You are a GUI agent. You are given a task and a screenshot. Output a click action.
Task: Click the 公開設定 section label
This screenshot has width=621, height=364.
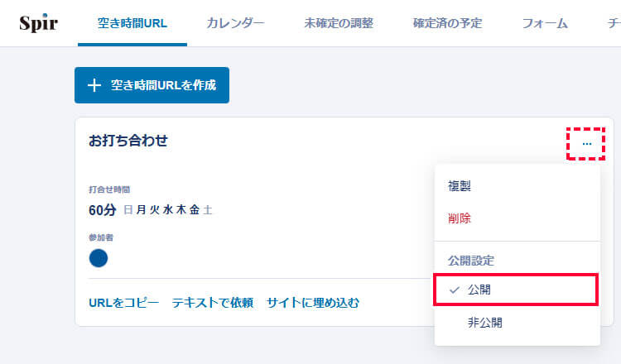(471, 261)
